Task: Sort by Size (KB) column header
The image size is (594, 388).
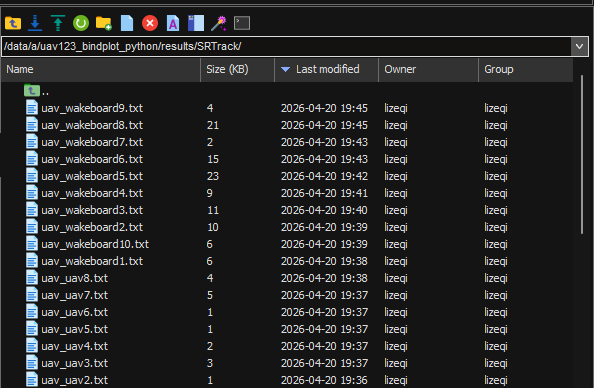Action: click(237, 70)
